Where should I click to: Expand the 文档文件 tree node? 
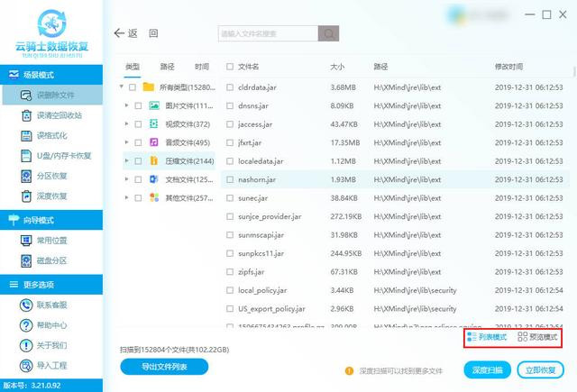click(126, 179)
